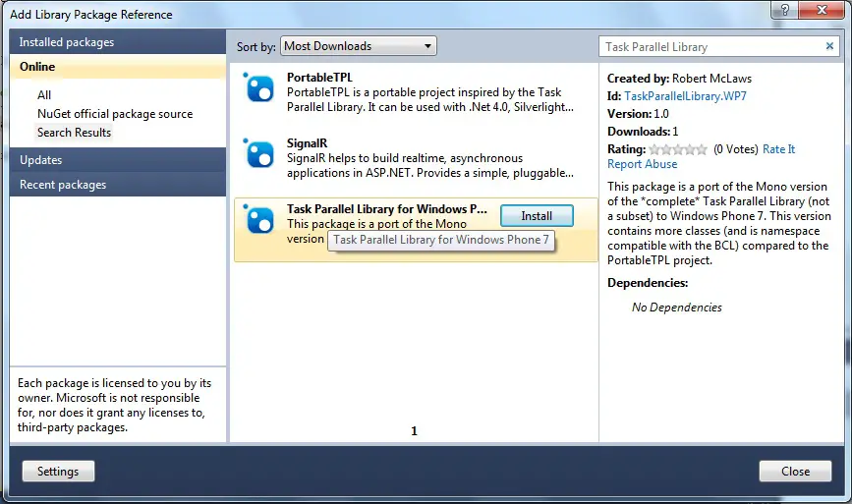This screenshot has width=852, height=504.
Task: Click the PortableTPL package icon
Action: pos(258,88)
